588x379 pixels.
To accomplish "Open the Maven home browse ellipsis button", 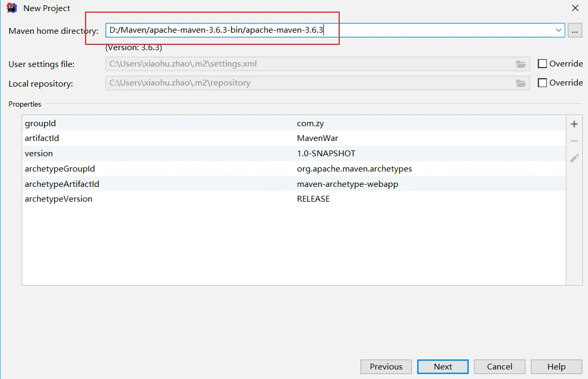I will point(575,31).
